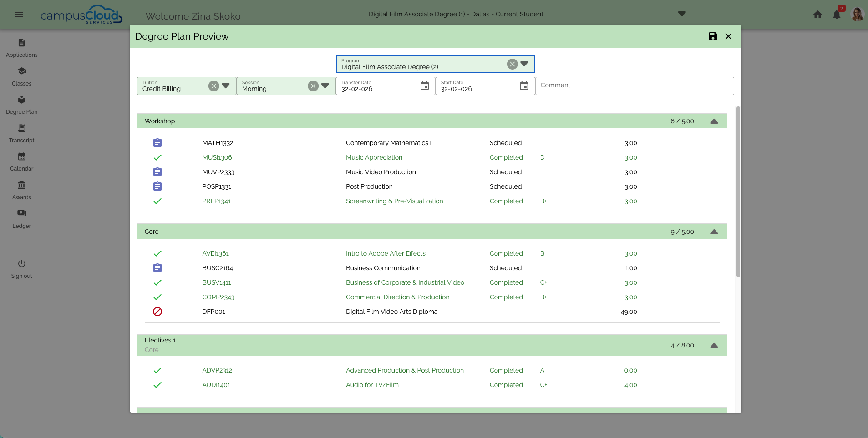Open the Music Appreciation course link
Image resolution: width=868 pixels, height=438 pixels.
pyautogui.click(x=374, y=157)
